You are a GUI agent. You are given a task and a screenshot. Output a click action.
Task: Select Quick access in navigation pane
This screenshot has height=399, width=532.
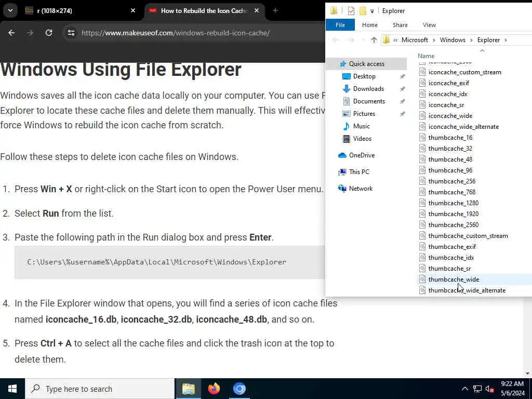[x=366, y=64]
